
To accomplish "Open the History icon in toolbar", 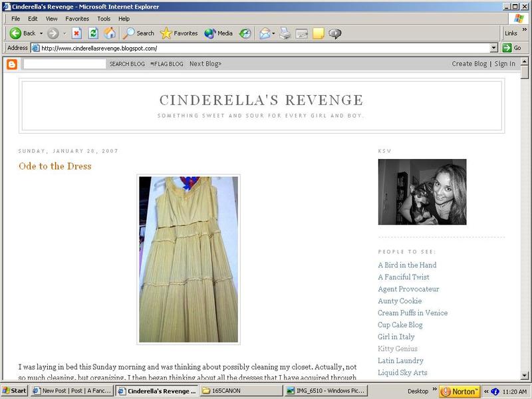I will click(x=245, y=33).
